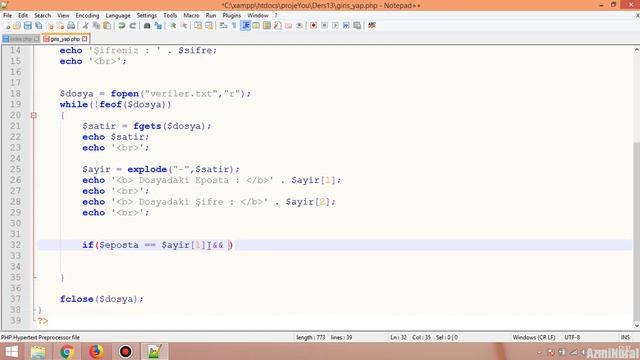Open the Search menu
The image size is (640, 360).
coord(42,16)
